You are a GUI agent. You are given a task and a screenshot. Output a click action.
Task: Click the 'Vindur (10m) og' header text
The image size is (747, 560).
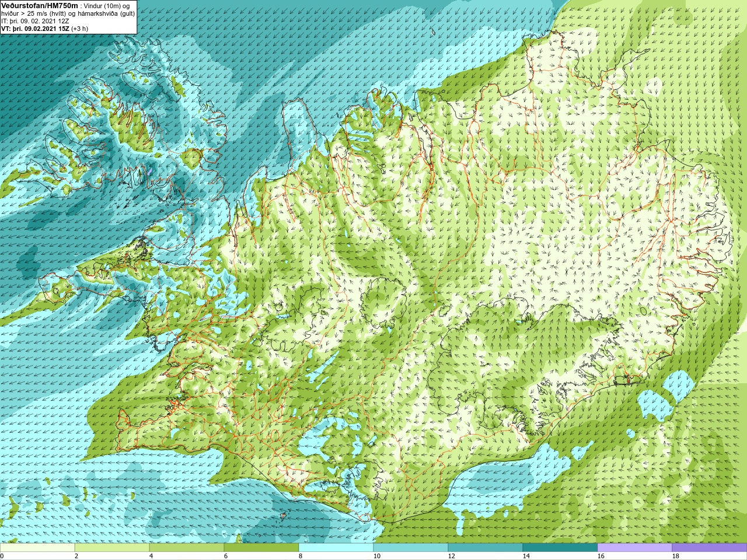(107, 6)
